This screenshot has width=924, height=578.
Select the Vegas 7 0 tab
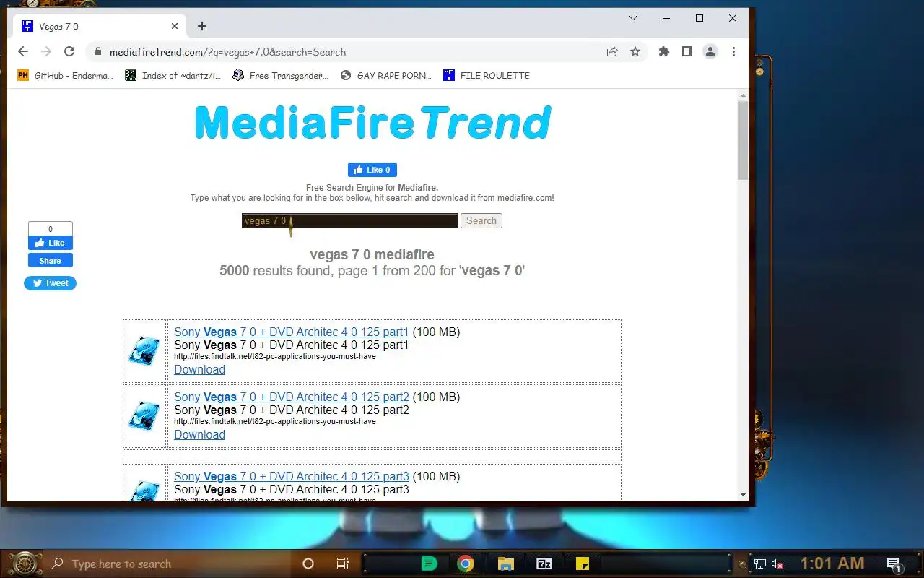pos(100,26)
